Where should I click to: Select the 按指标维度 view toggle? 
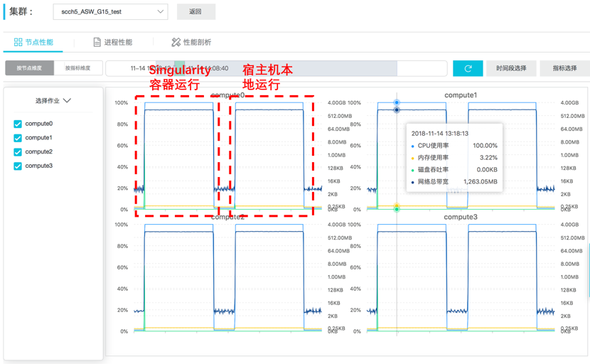click(x=78, y=68)
